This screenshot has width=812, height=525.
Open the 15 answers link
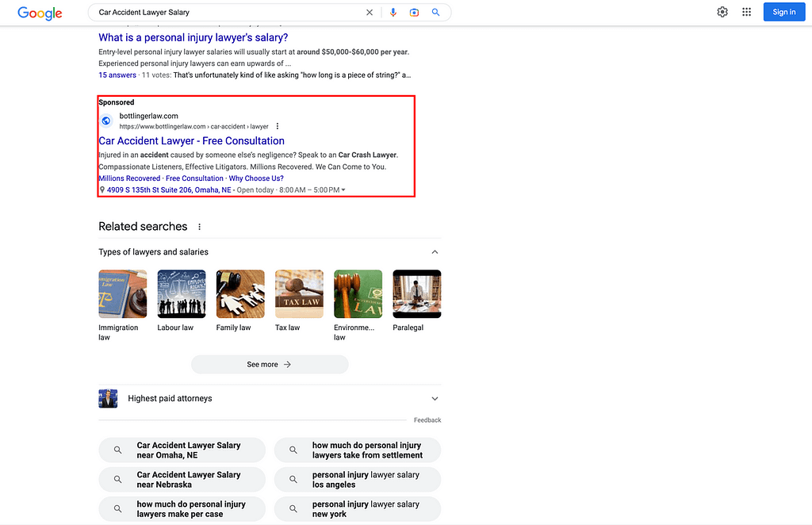(x=117, y=75)
